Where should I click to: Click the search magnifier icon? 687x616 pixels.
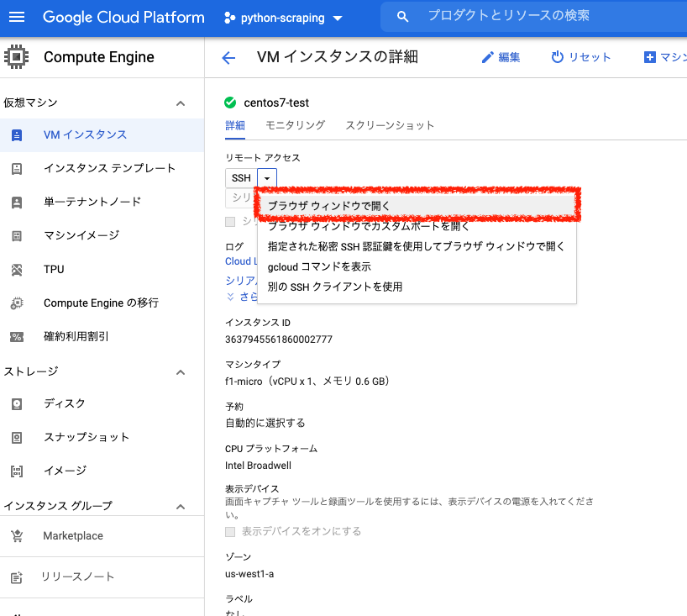[x=402, y=17]
